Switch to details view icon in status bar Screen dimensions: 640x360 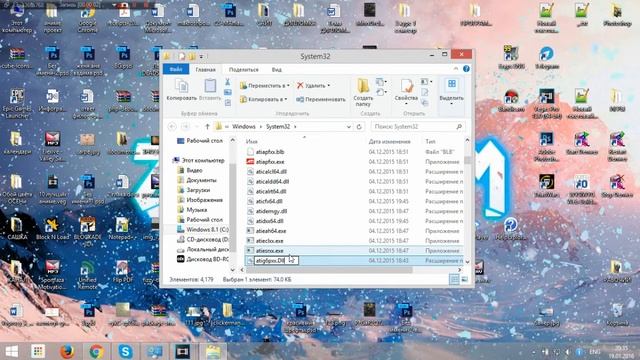(x=454, y=280)
